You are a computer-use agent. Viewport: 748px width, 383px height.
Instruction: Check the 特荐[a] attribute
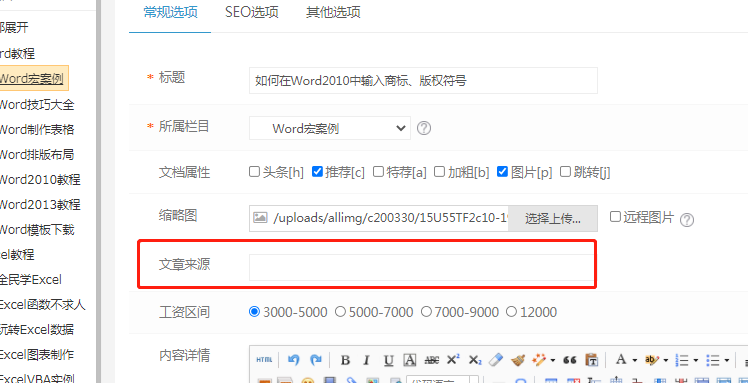[378, 171]
